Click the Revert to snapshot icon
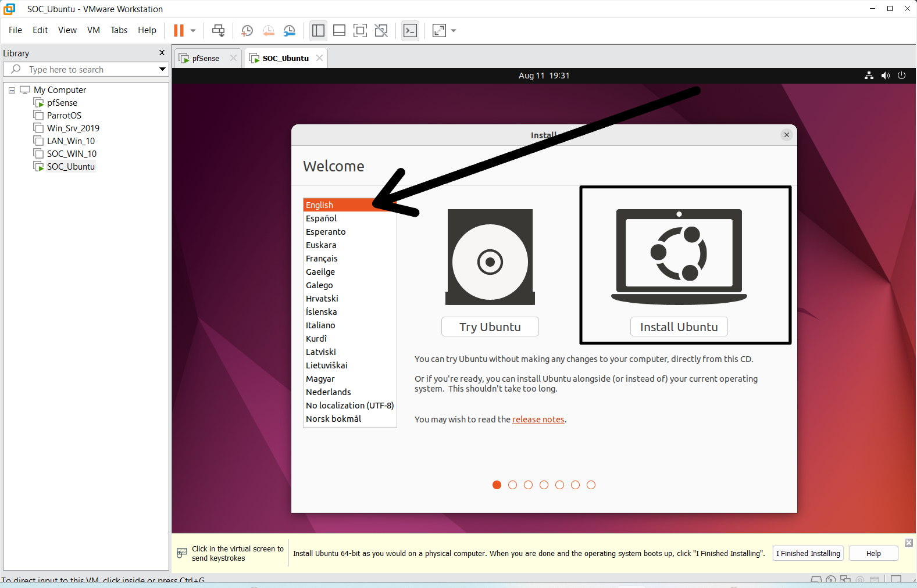The image size is (917, 588). pos(268,30)
